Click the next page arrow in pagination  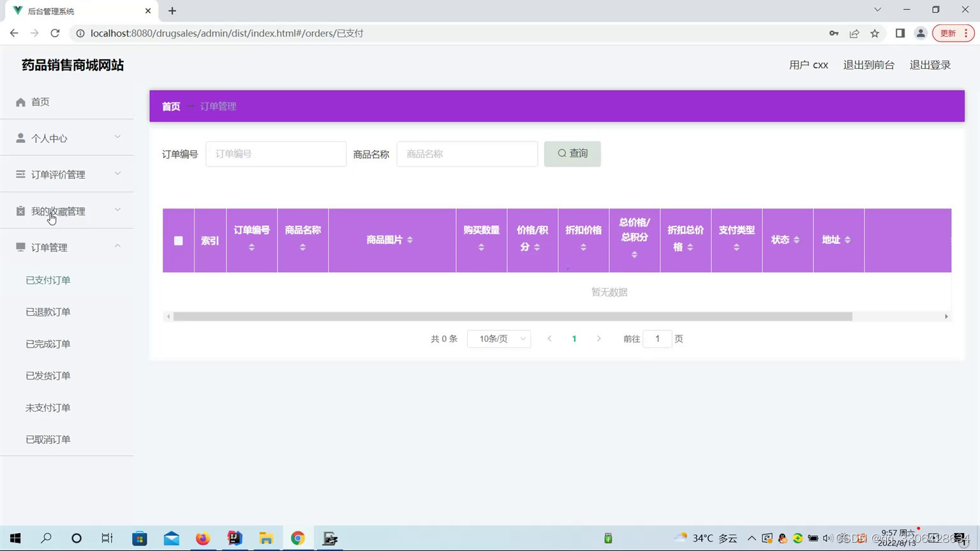coord(598,339)
